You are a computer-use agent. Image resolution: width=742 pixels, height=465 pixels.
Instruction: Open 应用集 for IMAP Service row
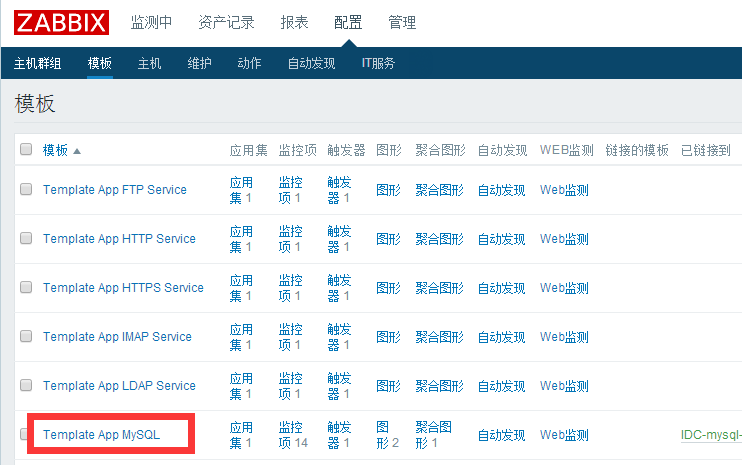point(241,337)
